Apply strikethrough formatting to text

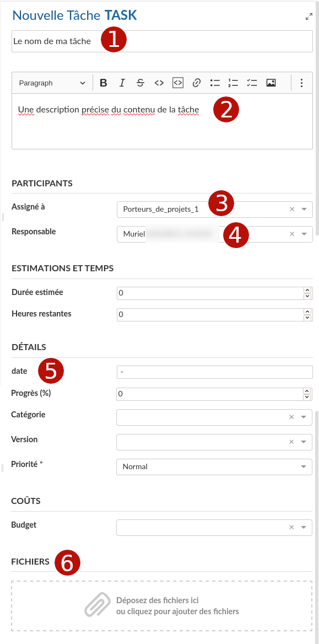140,83
